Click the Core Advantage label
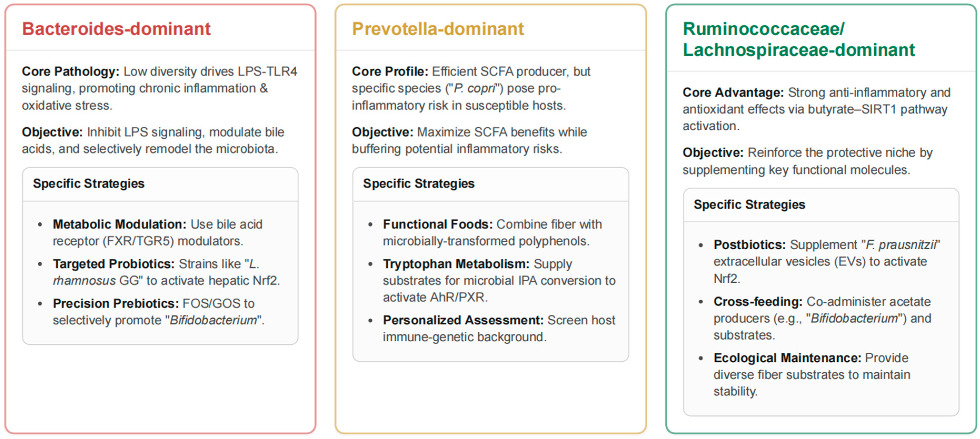This screenshot has height=439, width=980. [733, 92]
